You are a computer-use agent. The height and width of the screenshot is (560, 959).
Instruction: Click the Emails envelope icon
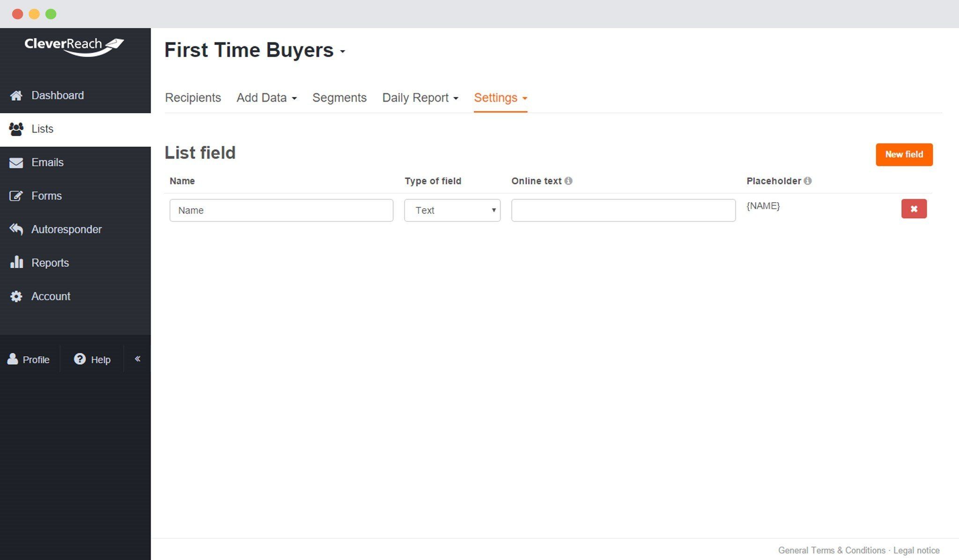16,162
